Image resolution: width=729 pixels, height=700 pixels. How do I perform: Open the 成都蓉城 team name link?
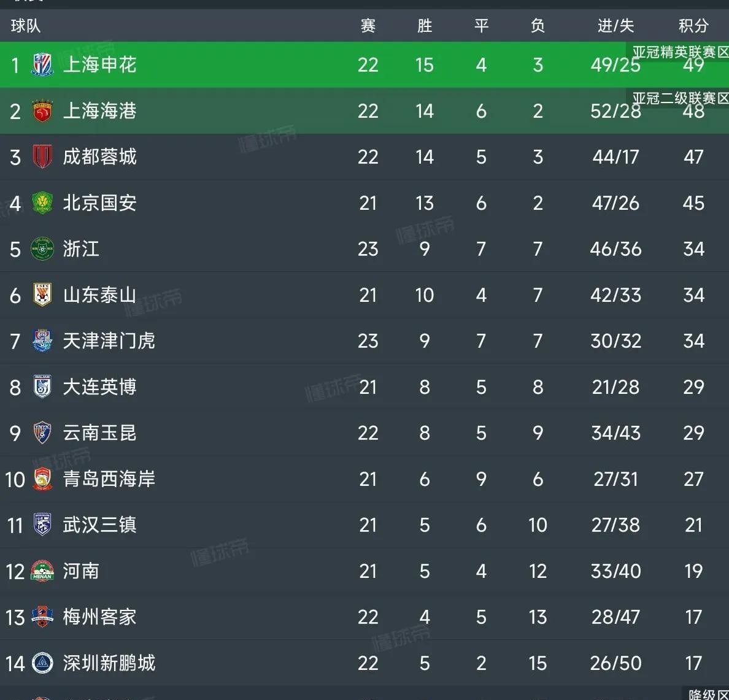point(99,157)
